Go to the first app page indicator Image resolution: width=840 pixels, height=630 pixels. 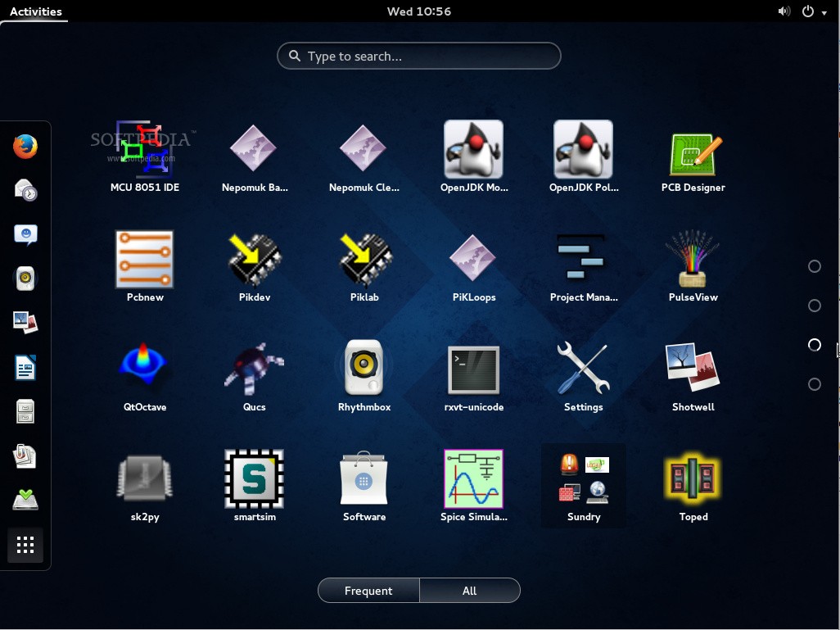tap(815, 266)
